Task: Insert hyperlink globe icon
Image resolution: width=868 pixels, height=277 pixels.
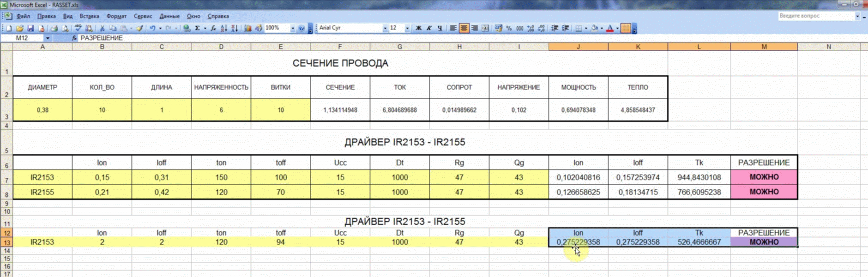Action: click(187, 28)
